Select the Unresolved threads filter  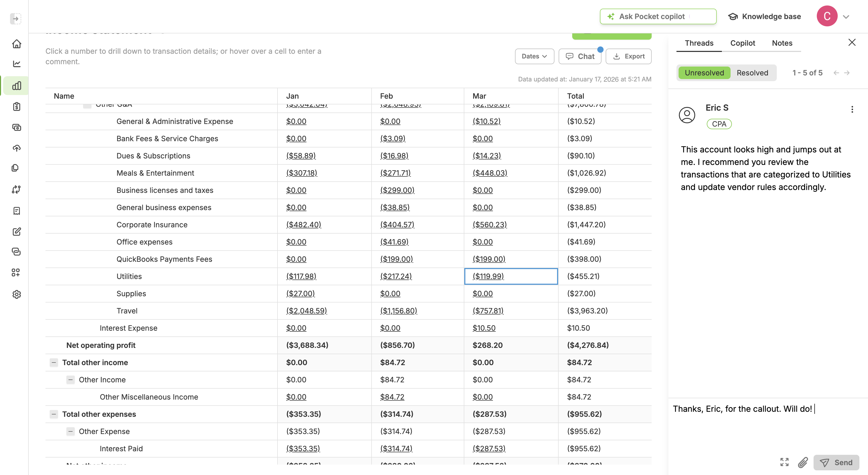click(x=704, y=73)
